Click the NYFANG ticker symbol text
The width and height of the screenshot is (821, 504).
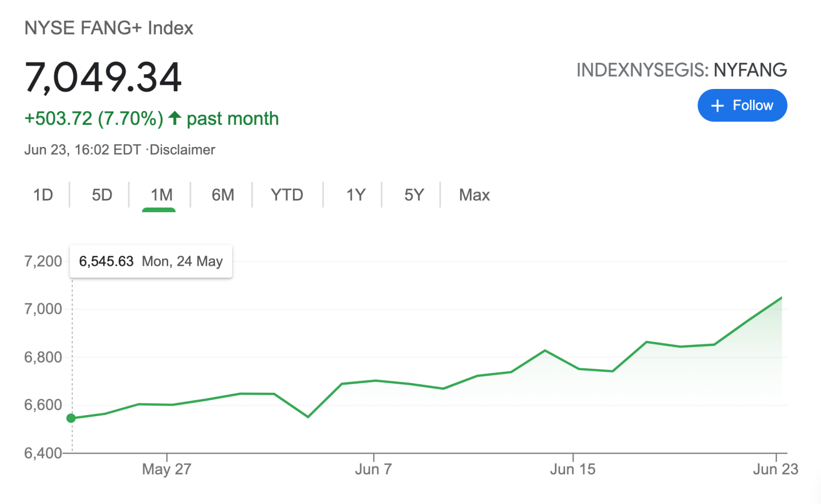[x=750, y=70]
